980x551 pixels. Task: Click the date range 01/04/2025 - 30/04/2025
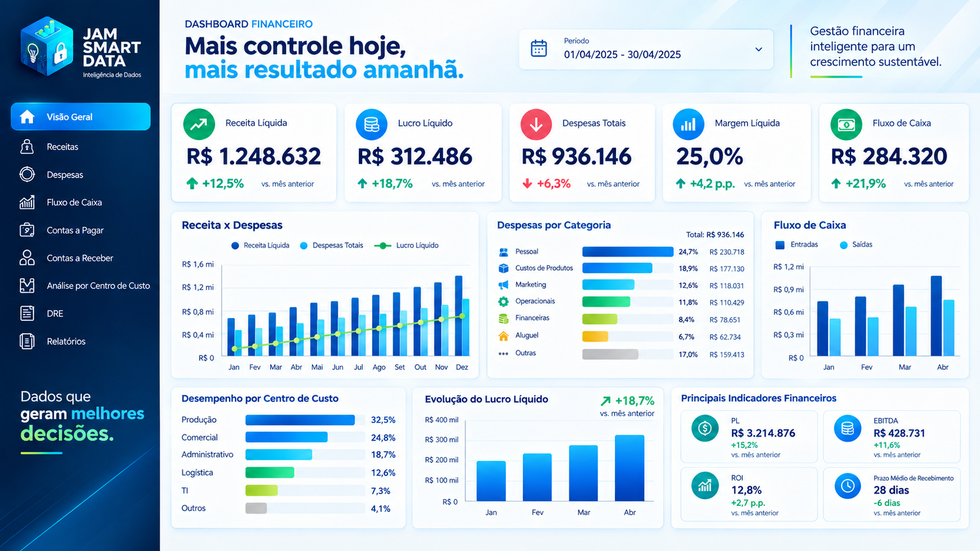(x=622, y=55)
